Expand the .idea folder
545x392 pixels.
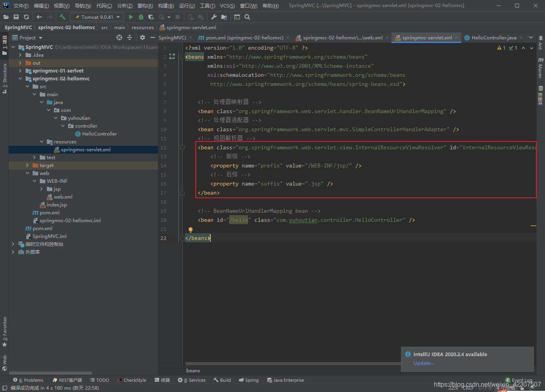[x=20, y=55]
